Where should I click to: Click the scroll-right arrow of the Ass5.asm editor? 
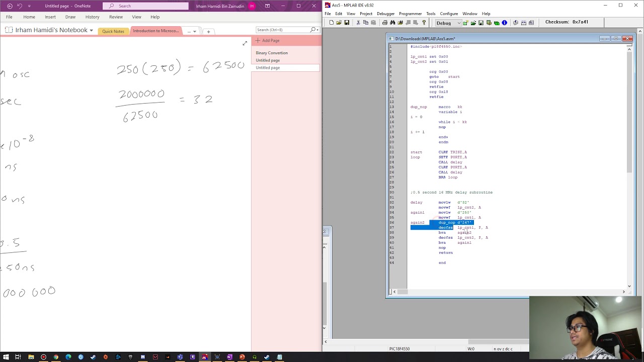point(623,292)
